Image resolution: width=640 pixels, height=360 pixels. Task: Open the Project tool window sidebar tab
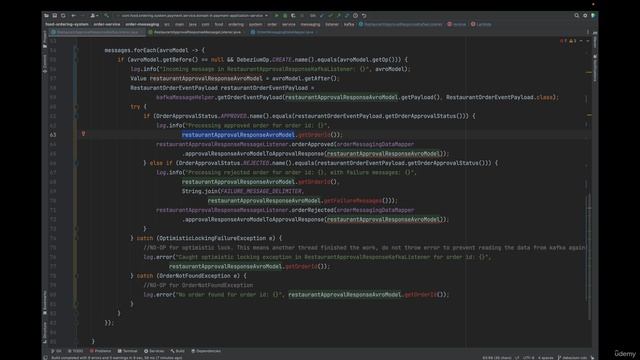point(44,40)
